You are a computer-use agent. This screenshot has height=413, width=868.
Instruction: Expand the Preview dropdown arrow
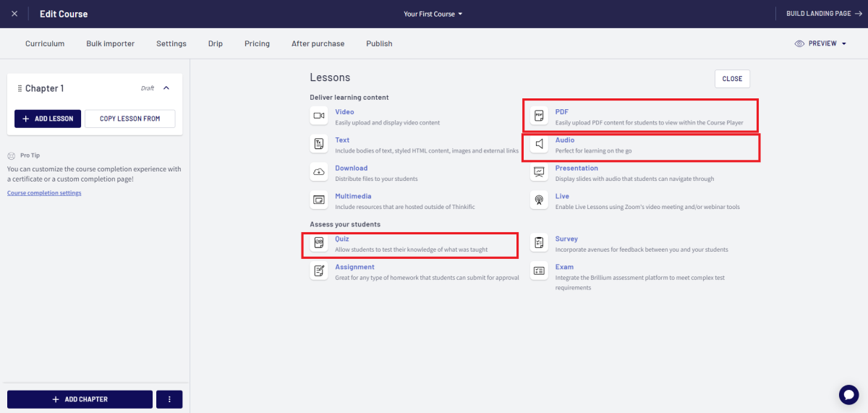pyautogui.click(x=843, y=43)
